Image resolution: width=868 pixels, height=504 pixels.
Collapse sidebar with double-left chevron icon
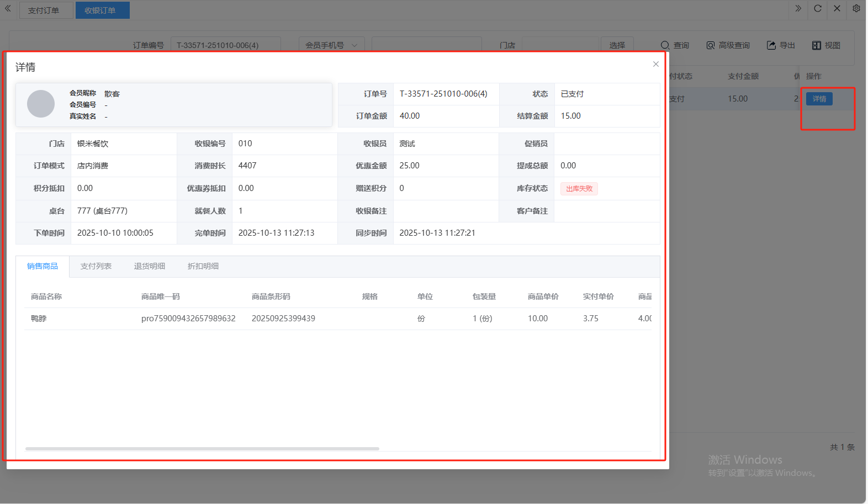click(x=8, y=9)
